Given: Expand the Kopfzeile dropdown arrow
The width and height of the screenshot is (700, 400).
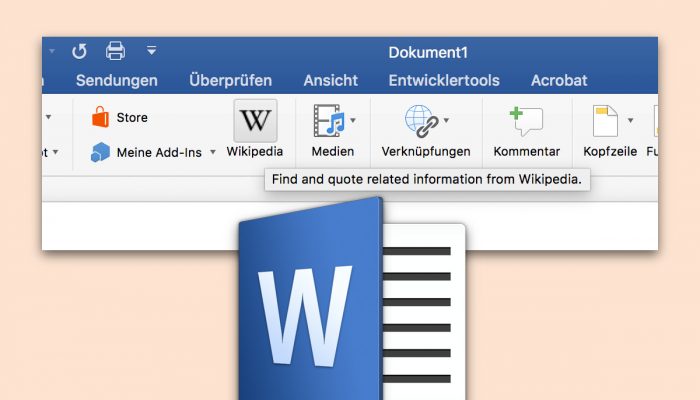Looking at the screenshot, I should (630, 120).
